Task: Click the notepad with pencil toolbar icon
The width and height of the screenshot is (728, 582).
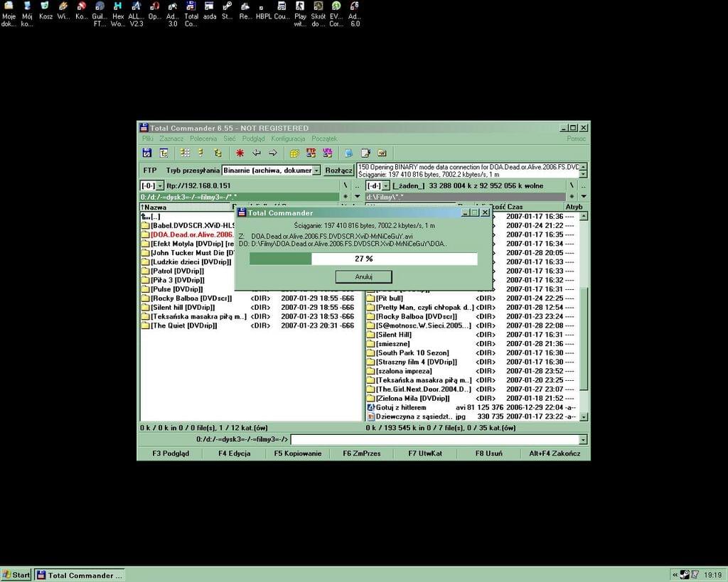Action: [365, 153]
